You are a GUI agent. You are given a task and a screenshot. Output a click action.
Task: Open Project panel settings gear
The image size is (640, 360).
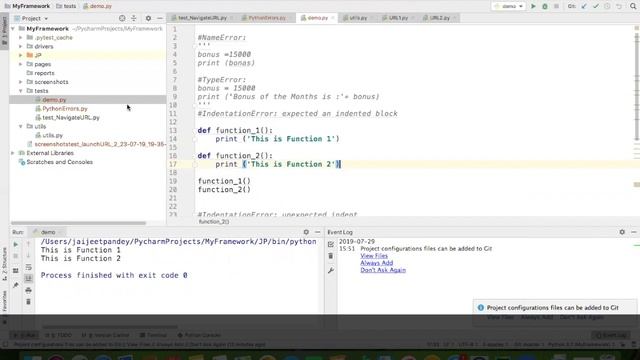click(148, 18)
